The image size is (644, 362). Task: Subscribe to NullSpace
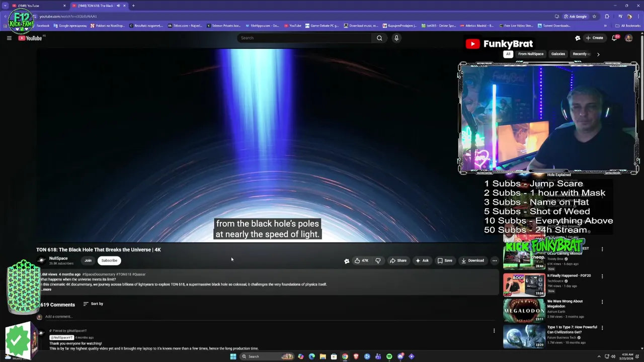(109, 260)
